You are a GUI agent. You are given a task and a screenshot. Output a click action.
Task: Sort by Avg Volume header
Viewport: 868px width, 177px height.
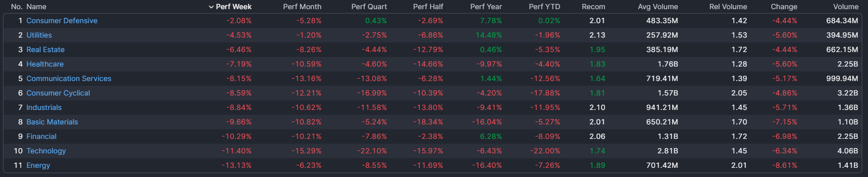pos(658,7)
